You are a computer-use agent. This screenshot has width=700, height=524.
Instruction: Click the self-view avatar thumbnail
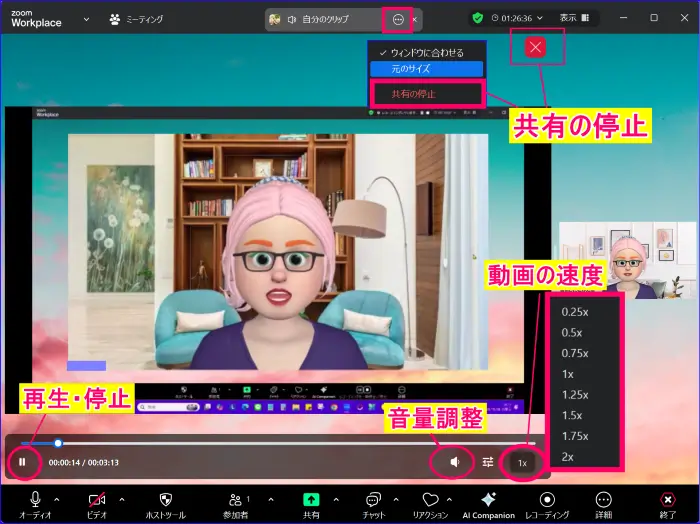pyautogui.click(x=627, y=260)
